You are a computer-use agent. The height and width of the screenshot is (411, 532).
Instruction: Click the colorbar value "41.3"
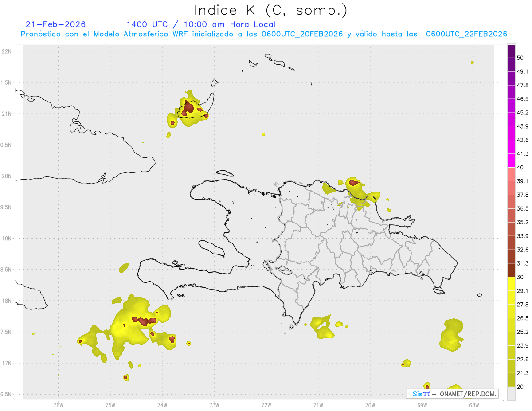(523, 154)
